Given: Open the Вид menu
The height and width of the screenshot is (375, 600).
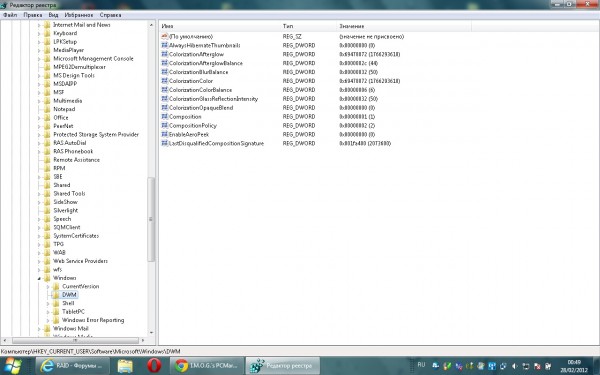Looking at the screenshot, I should point(53,15).
